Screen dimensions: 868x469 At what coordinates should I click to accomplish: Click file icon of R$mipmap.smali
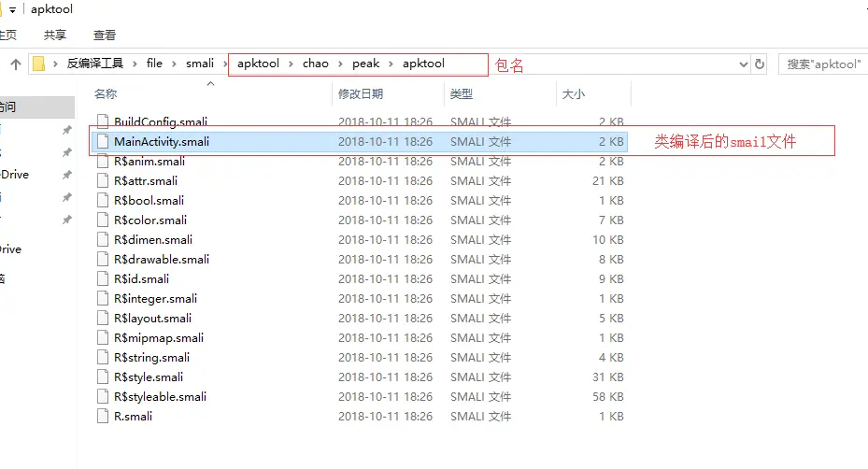pos(103,338)
